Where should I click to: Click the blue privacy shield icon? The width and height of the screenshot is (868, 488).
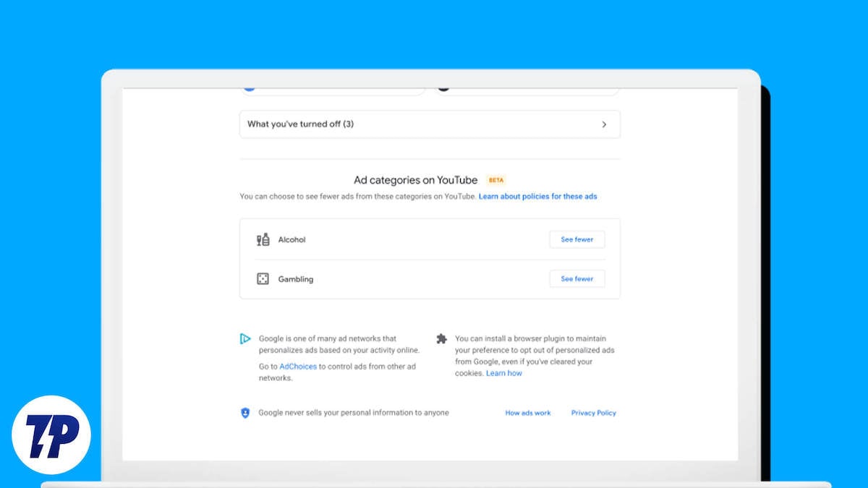pos(245,413)
